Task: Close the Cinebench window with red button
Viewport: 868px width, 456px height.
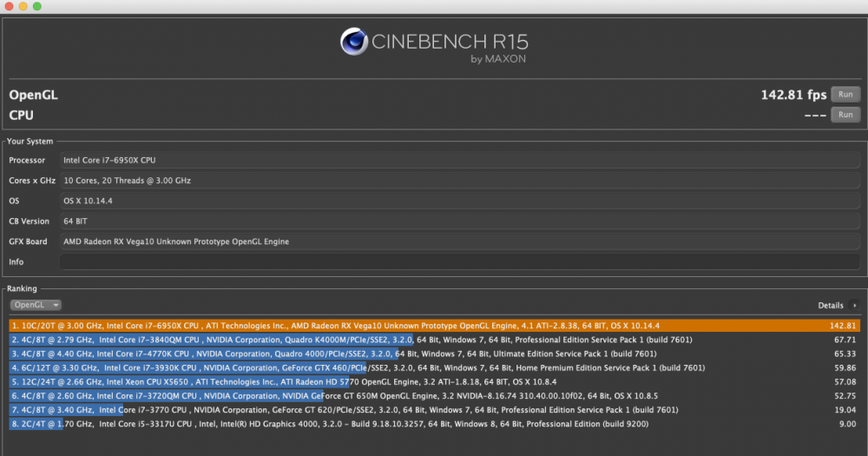Action: tap(9, 6)
